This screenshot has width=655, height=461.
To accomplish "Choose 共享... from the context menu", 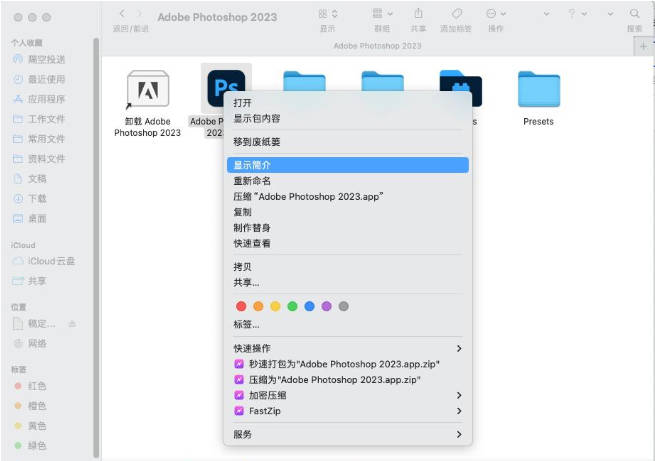I will (x=348, y=283).
